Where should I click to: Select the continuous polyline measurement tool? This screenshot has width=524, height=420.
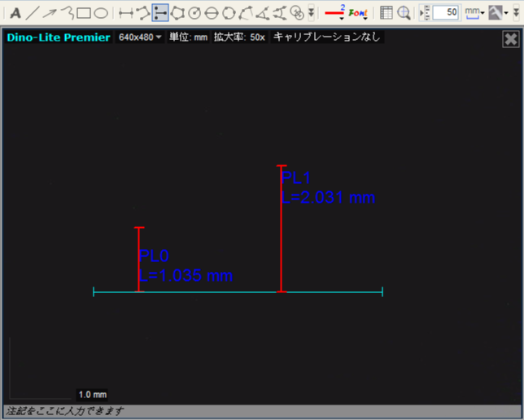click(143, 13)
